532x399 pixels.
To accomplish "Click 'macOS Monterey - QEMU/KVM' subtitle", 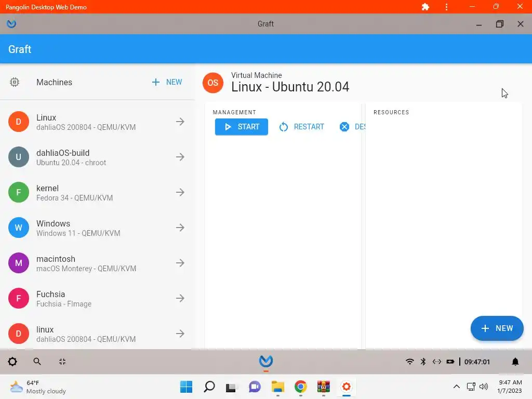I will (x=86, y=269).
